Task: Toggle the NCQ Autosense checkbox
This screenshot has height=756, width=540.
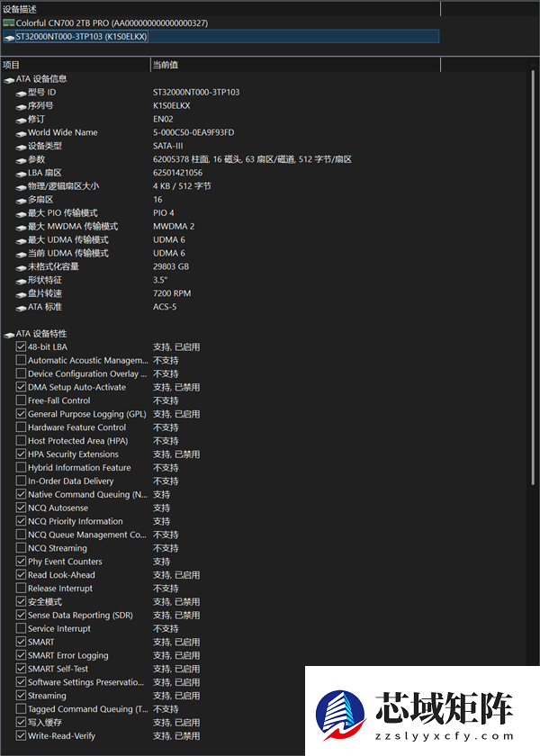Action: [x=21, y=508]
